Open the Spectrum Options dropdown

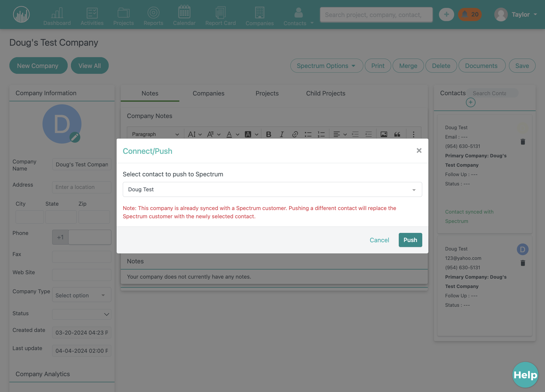point(327,66)
